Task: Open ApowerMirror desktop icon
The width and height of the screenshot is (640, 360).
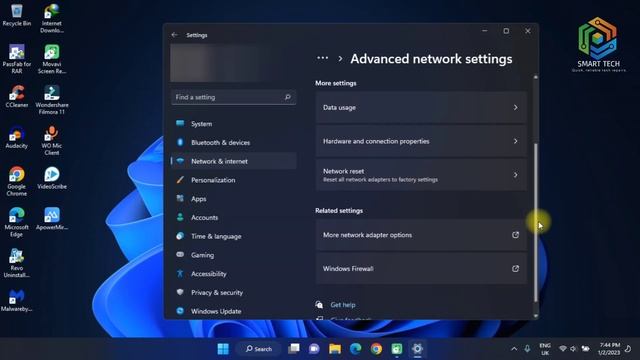Action: pyautogui.click(x=52, y=219)
